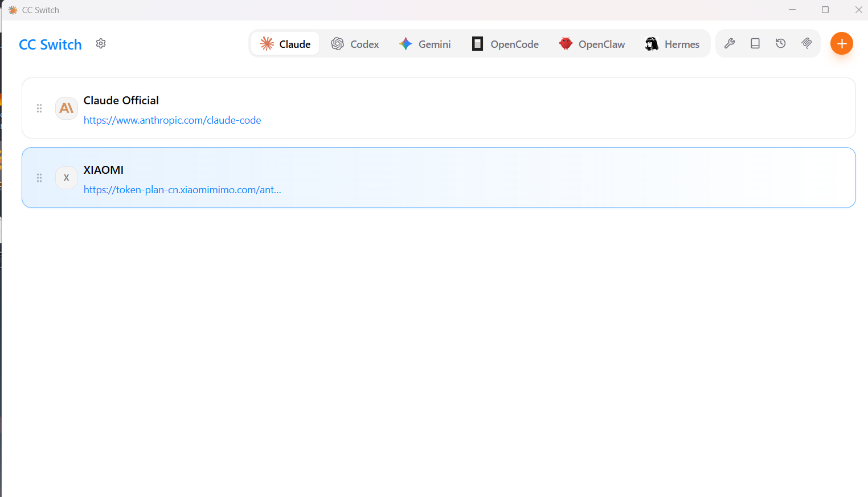Open settings via the gear icon

tap(101, 44)
